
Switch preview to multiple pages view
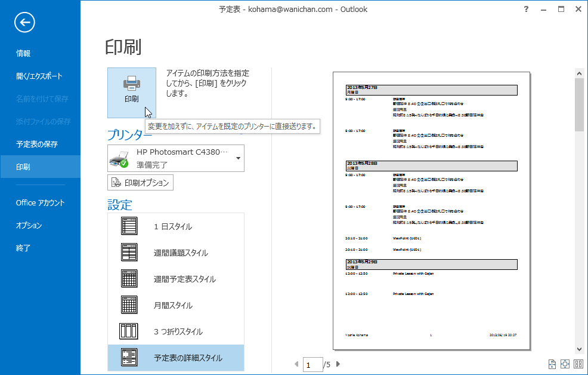click(578, 364)
